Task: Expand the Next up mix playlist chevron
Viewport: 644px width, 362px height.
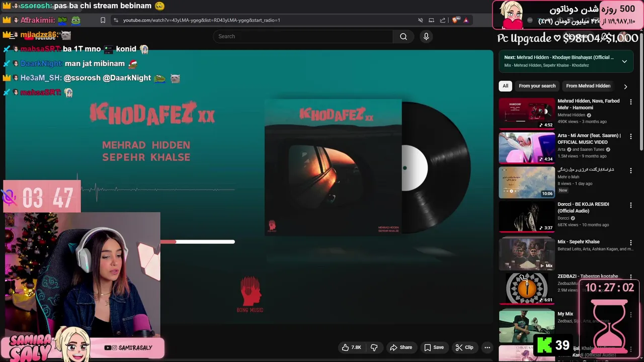Action: coord(624,61)
